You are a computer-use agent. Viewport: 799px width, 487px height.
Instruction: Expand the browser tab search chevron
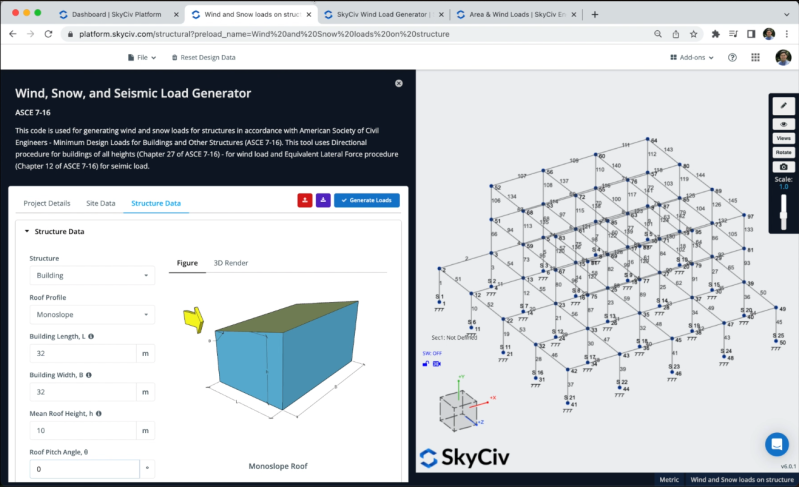tap(786, 14)
